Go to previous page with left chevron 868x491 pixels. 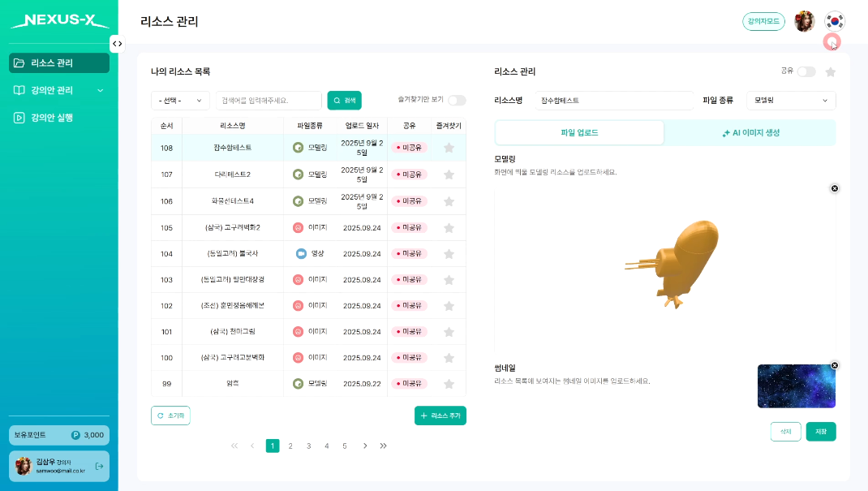tap(252, 446)
